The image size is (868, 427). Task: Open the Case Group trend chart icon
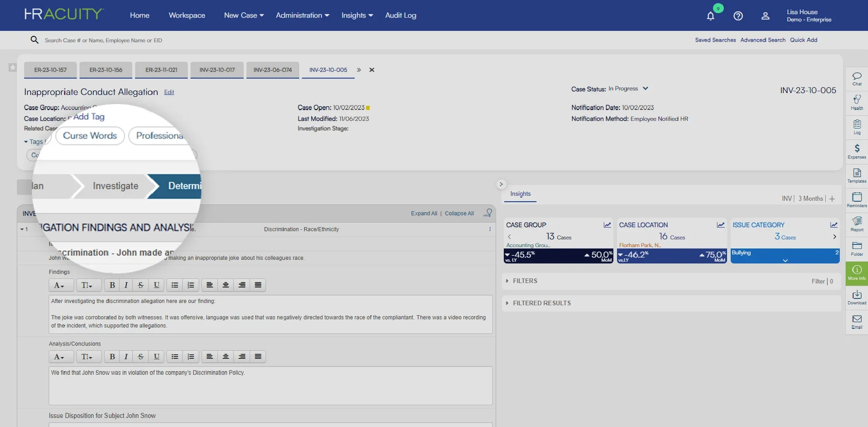click(607, 225)
